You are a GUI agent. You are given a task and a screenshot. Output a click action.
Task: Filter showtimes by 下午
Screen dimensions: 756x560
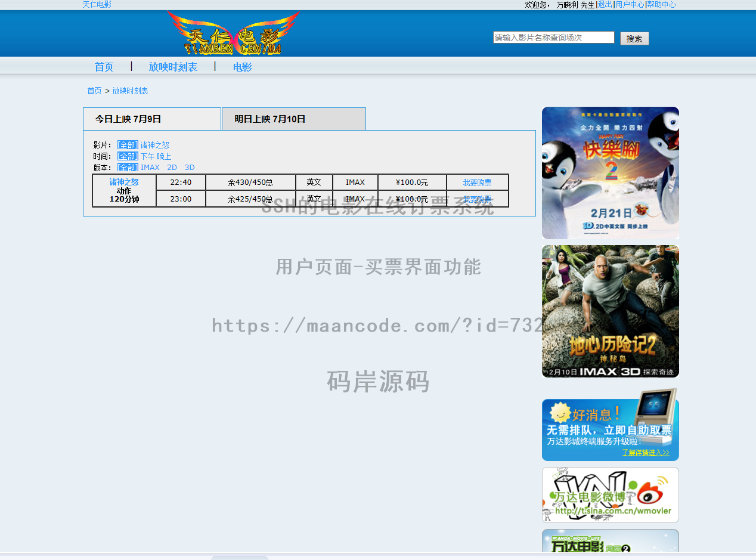pyautogui.click(x=147, y=156)
